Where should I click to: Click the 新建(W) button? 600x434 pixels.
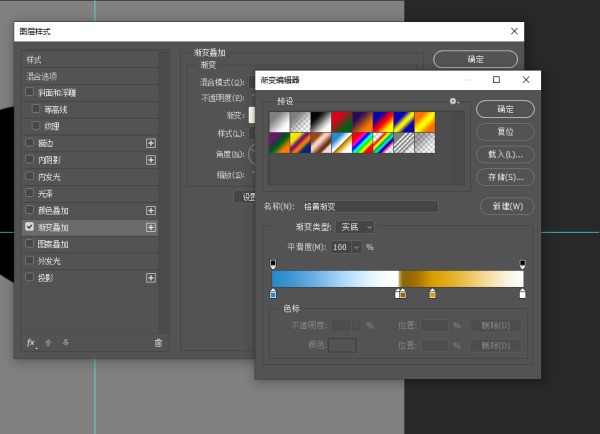[507, 206]
